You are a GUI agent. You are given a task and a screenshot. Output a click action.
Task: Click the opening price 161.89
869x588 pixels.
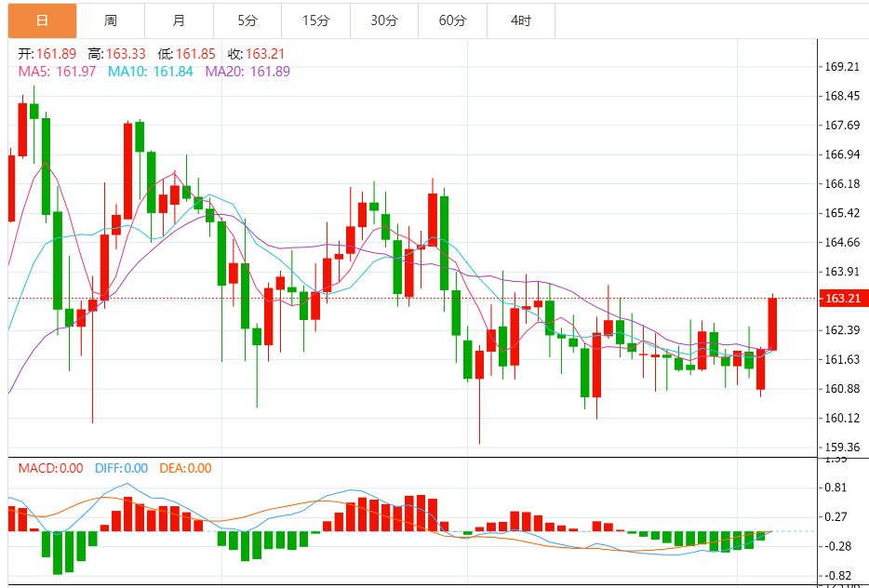(57, 54)
